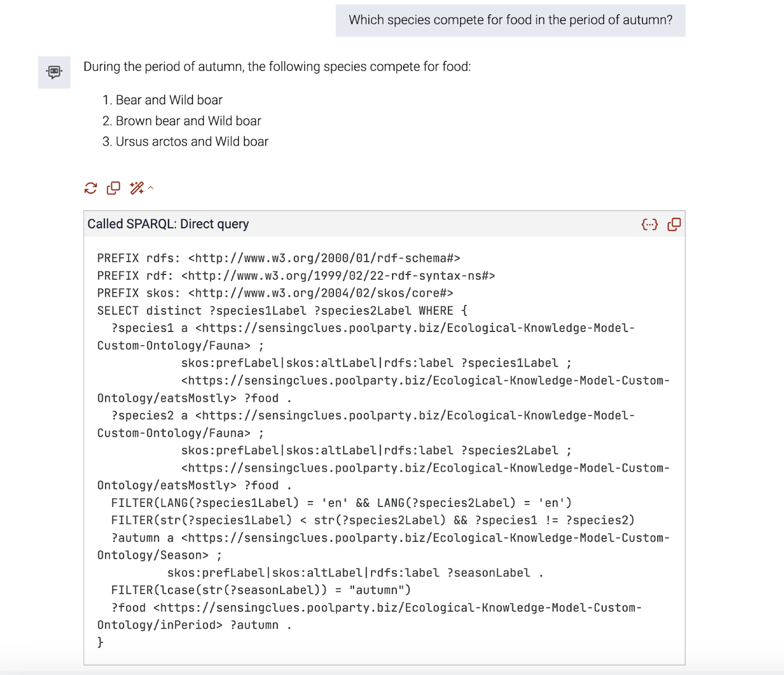This screenshot has width=784, height=675.
Task: Click the FILTER(LANG(?species1Label) line
Action: click(341, 503)
